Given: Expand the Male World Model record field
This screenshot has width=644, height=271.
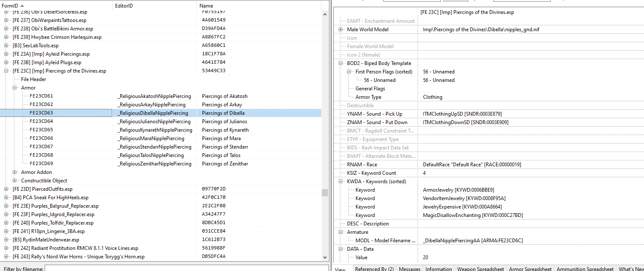Looking at the screenshot, I should coord(341,30).
